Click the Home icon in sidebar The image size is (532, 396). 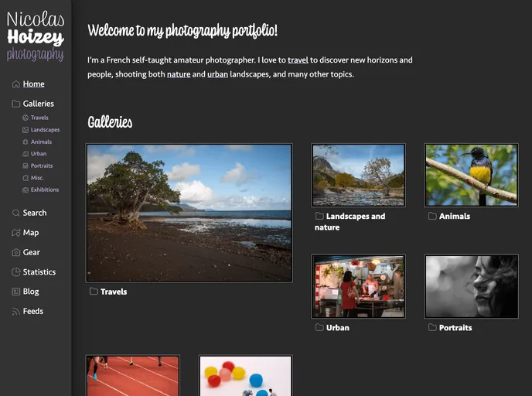pyautogui.click(x=15, y=84)
